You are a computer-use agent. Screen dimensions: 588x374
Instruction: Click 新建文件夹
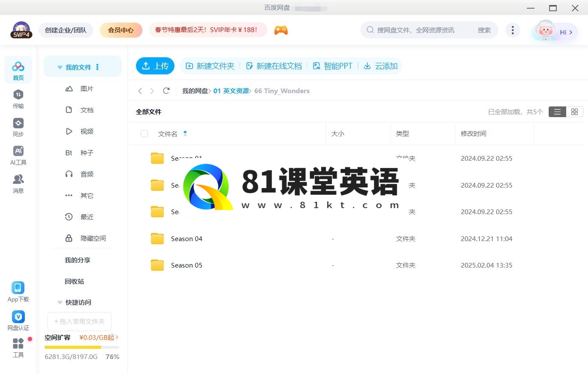pos(210,66)
